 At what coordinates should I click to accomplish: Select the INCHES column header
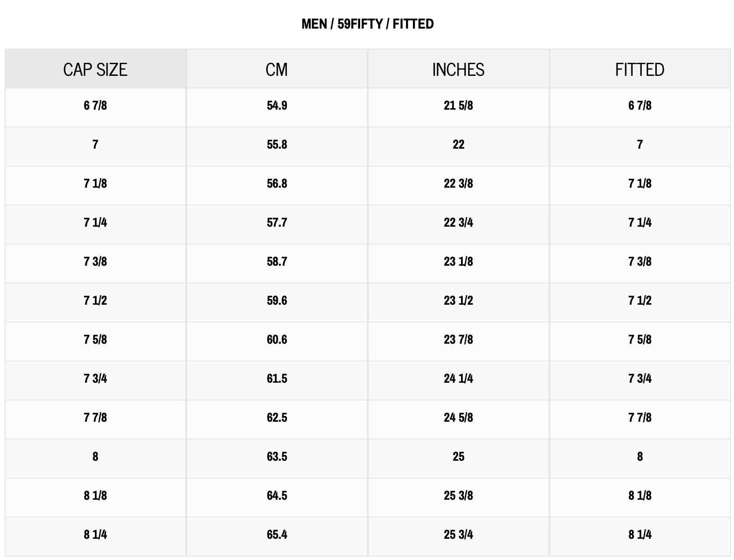(x=458, y=69)
